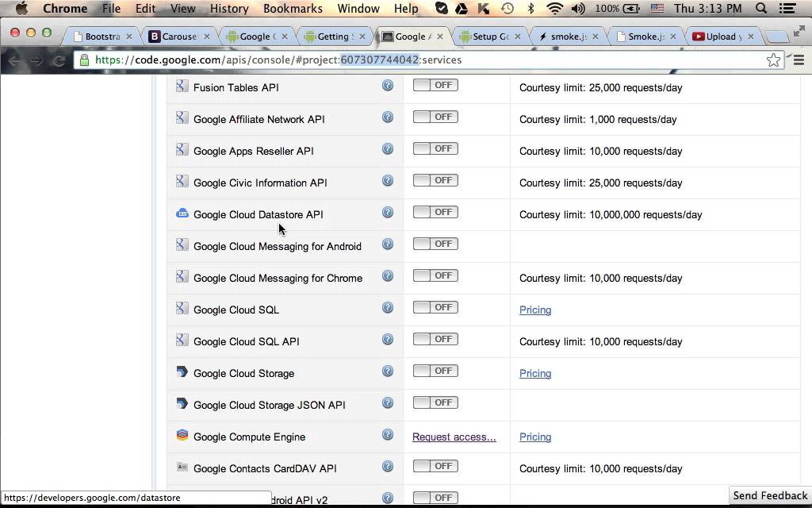Click Request access for Compute Engine

click(454, 437)
